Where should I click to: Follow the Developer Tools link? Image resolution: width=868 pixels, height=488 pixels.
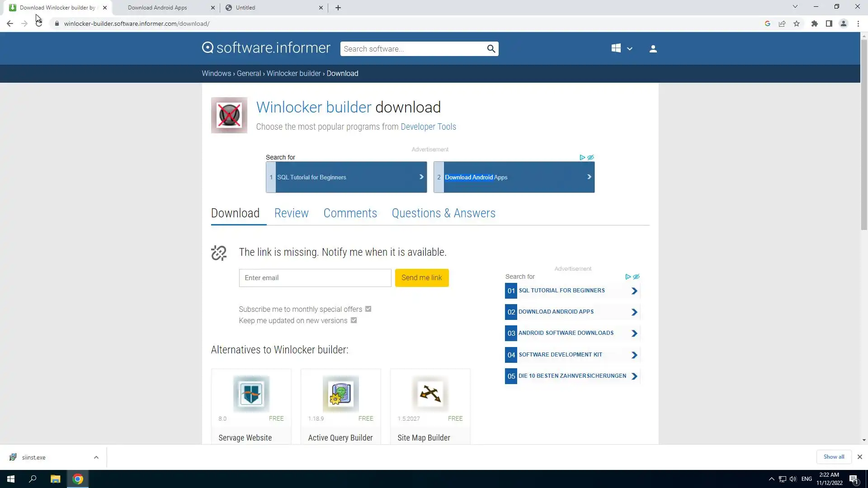pos(428,127)
